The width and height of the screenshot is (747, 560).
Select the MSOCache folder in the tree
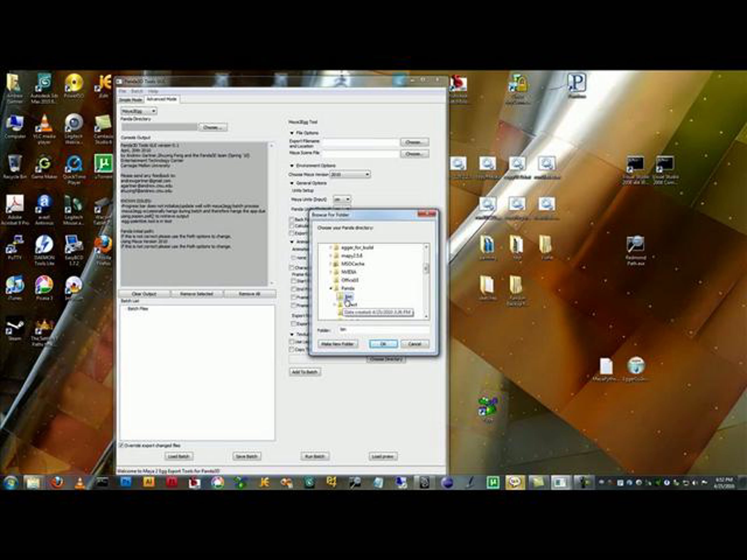(353, 264)
